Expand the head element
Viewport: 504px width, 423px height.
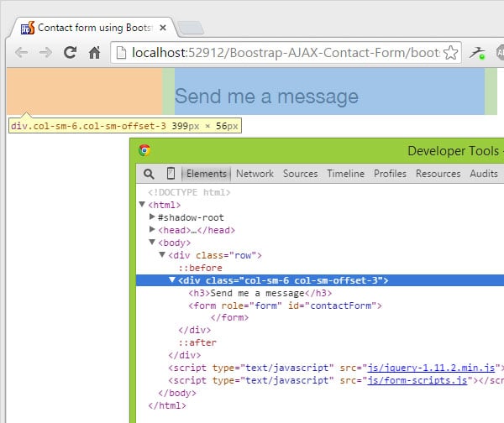152,229
